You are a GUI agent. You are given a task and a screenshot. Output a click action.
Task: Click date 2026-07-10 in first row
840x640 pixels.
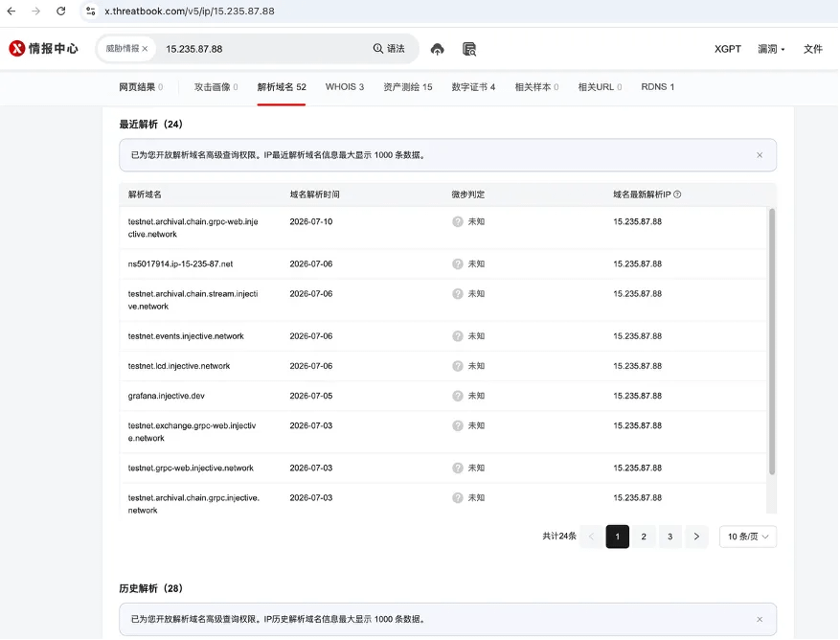(311, 222)
